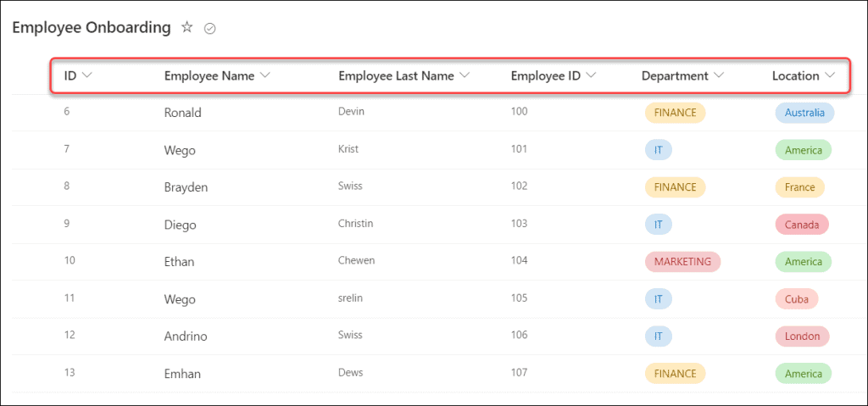Open the Department column dropdown

[719, 76]
